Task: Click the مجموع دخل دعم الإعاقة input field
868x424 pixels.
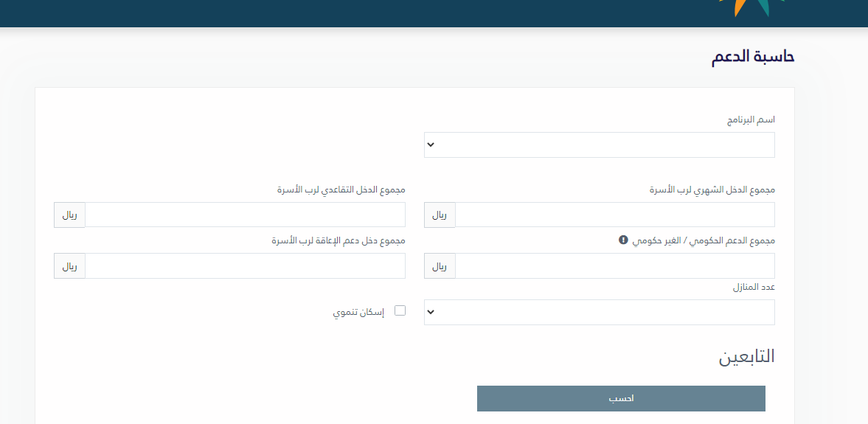Action: [x=245, y=266]
